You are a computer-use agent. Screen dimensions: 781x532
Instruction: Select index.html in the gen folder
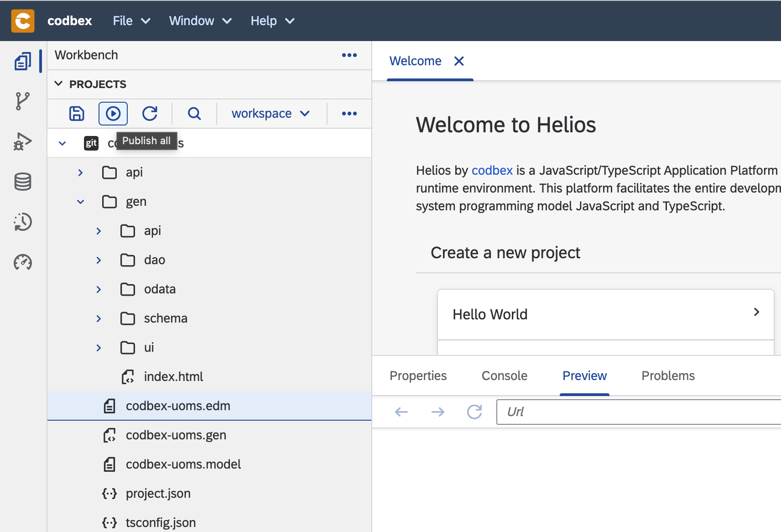click(x=209, y=377)
